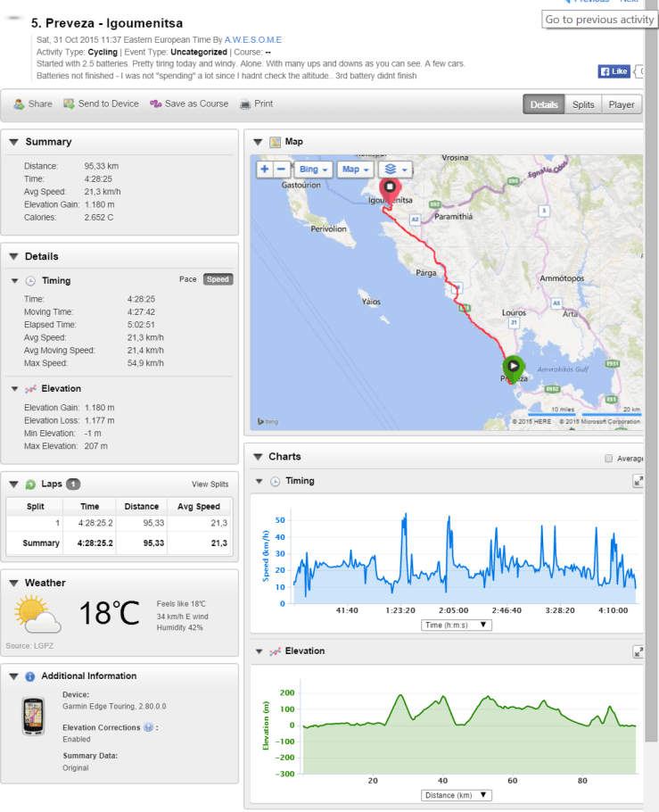Image resolution: width=659 pixels, height=812 pixels.
Task: Expand the Timing chart to fullscreen
Action: pos(638,481)
